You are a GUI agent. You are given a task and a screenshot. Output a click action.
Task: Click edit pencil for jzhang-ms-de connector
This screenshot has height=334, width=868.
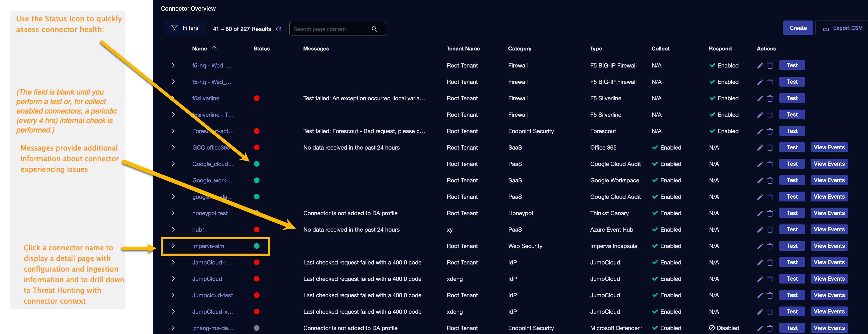(x=759, y=328)
